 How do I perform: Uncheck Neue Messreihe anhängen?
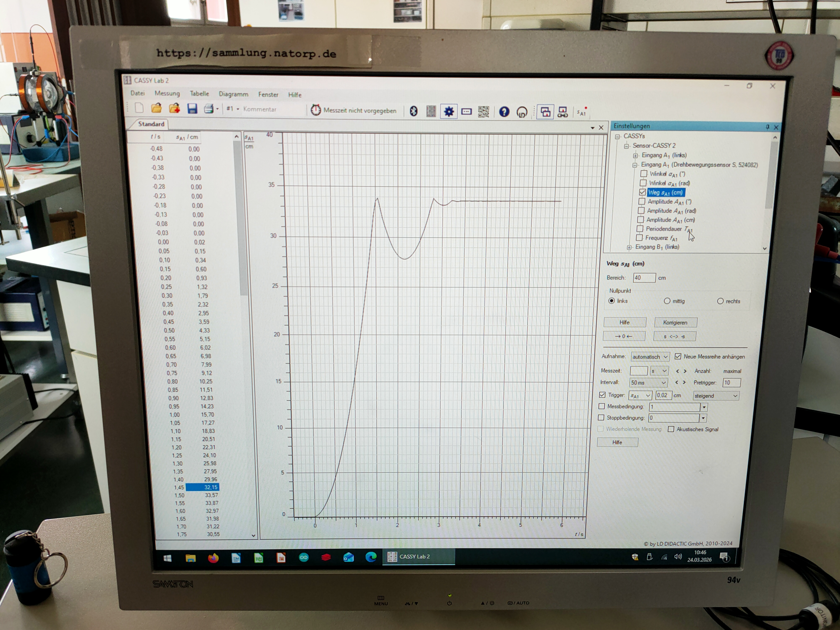click(x=678, y=357)
